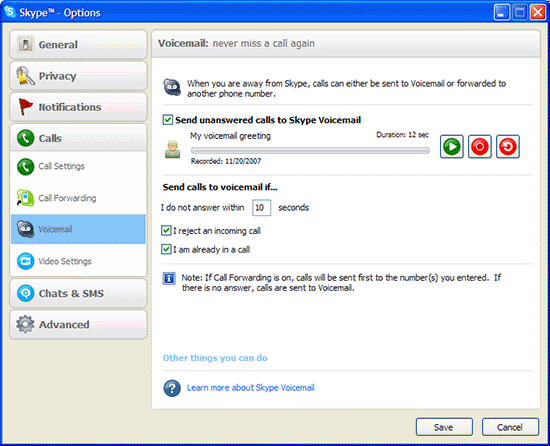Click the 'My voicemail greeting' label

coord(230,136)
